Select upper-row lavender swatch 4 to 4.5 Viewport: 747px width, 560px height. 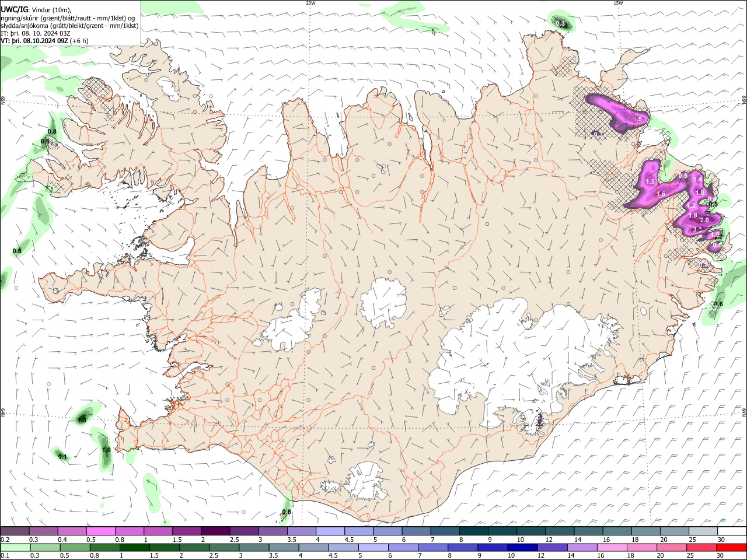(x=330, y=531)
